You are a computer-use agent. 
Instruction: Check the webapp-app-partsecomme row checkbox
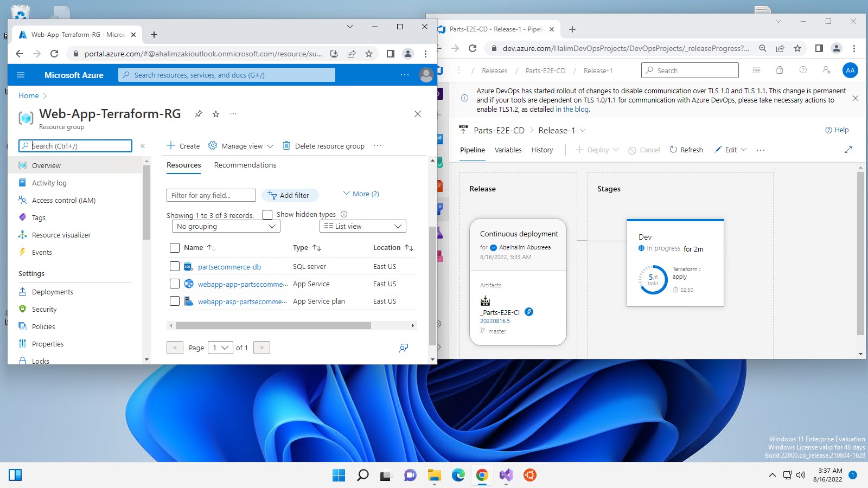[x=175, y=284]
